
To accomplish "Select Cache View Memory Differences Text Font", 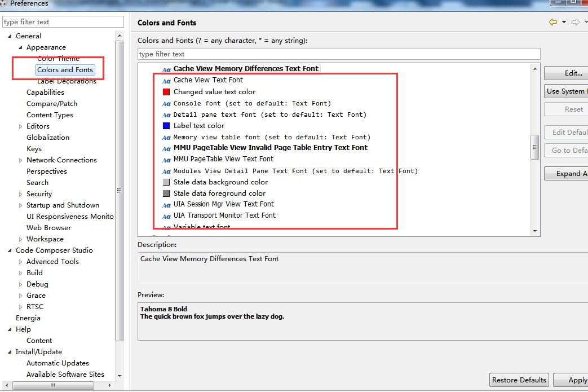I will click(x=246, y=69).
